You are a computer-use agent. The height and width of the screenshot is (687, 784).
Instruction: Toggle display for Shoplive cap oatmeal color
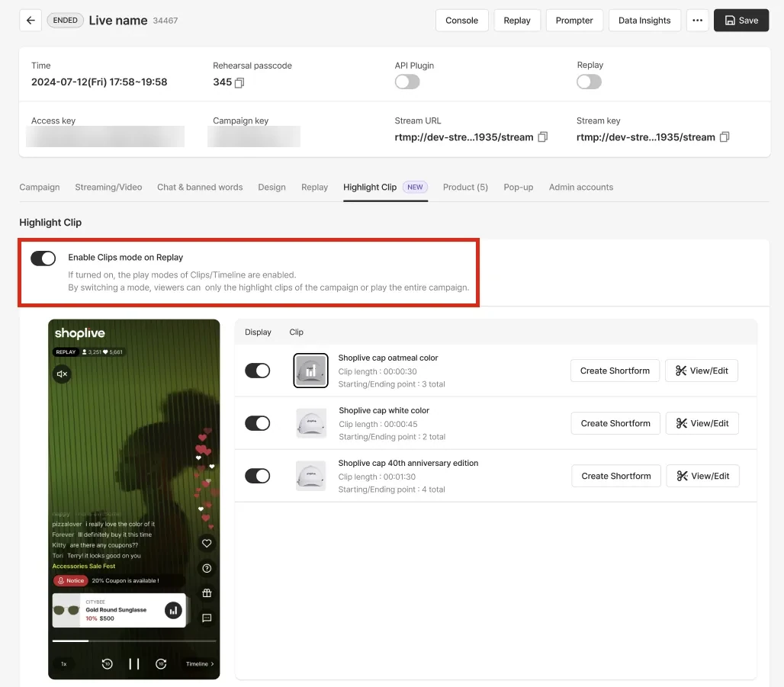click(x=258, y=371)
